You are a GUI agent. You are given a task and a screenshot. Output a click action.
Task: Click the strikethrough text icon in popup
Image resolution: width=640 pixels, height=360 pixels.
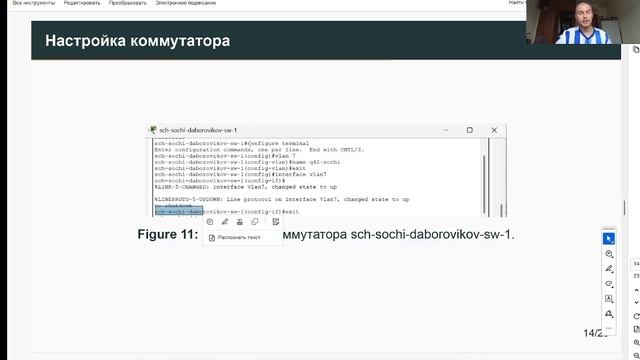[240, 222]
